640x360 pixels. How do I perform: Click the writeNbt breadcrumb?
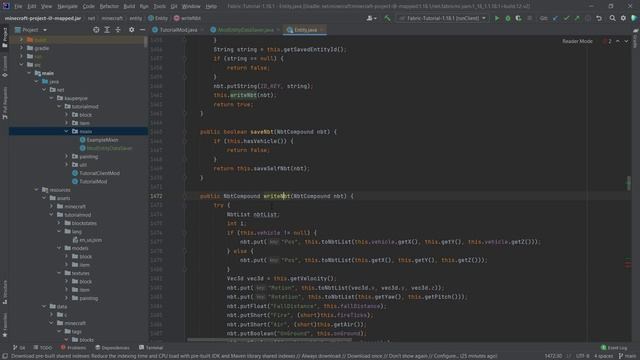tap(187, 18)
